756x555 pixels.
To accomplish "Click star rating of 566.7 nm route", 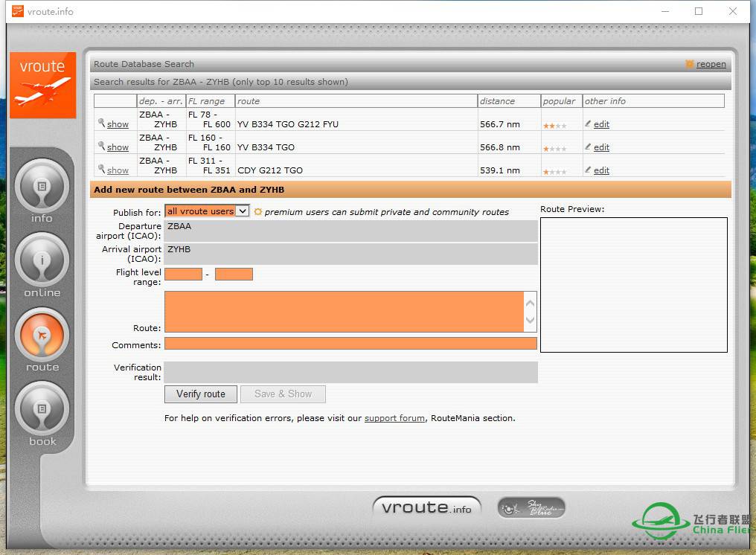I will click(x=555, y=126).
